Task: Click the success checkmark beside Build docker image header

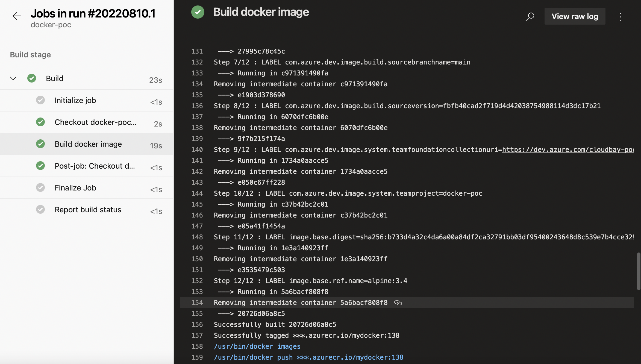Action: tap(198, 12)
